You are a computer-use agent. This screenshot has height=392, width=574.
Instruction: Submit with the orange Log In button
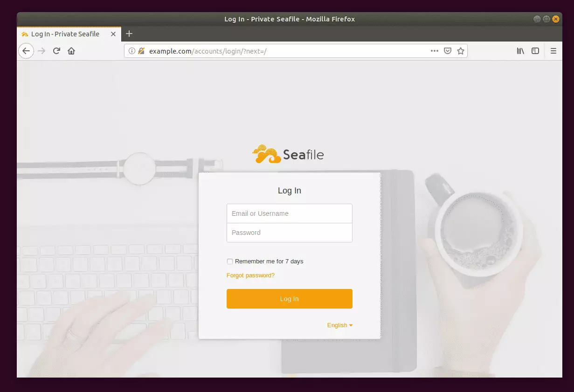pos(289,299)
